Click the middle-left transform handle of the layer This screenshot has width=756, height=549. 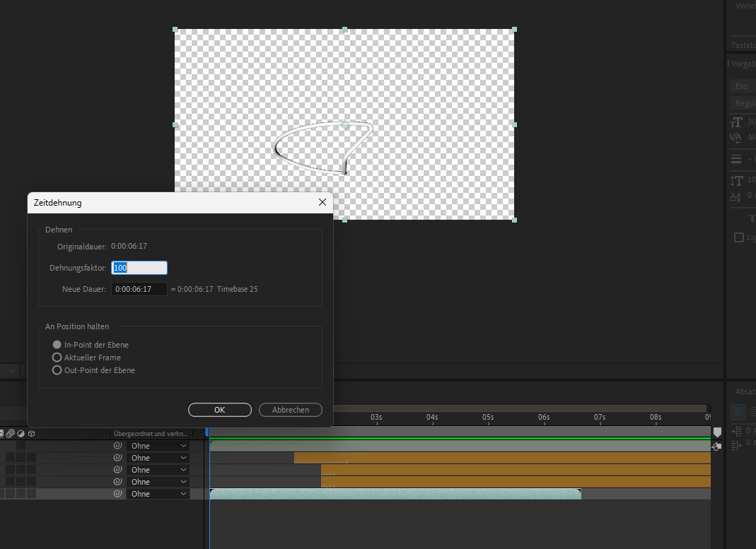(x=175, y=125)
